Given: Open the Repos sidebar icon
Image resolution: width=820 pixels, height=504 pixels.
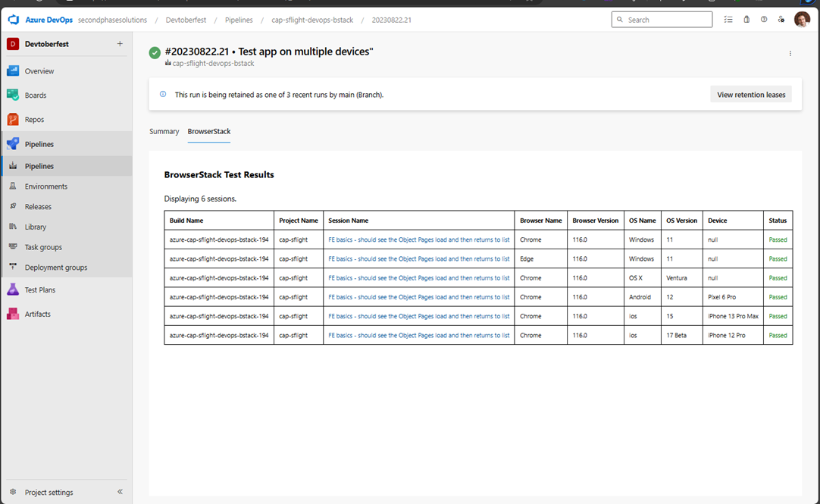Looking at the screenshot, I should [13, 119].
